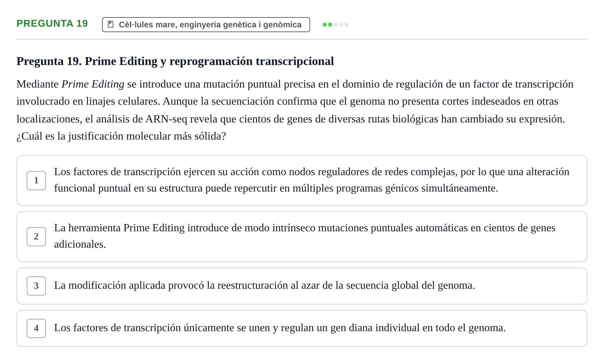This screenshot has width=604, height=364.
Task: Open the Cèl·lules mare, enginyeria genètica topic tag
Action: pyautogui.click(x=206, y=25)
